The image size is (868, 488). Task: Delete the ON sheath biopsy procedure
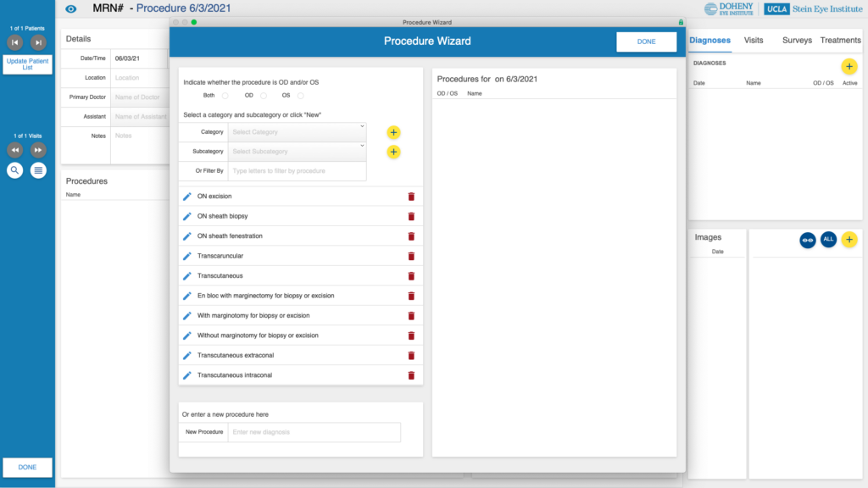tap(411, 216)
